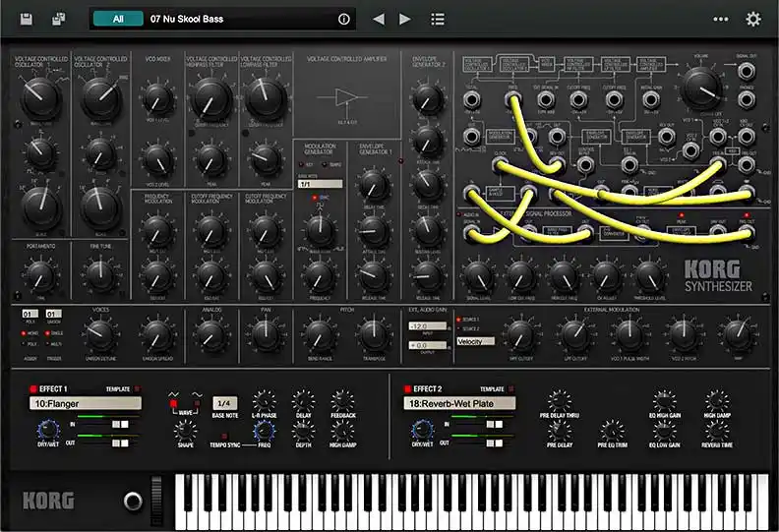Click the Analog knob

[211, 334]
